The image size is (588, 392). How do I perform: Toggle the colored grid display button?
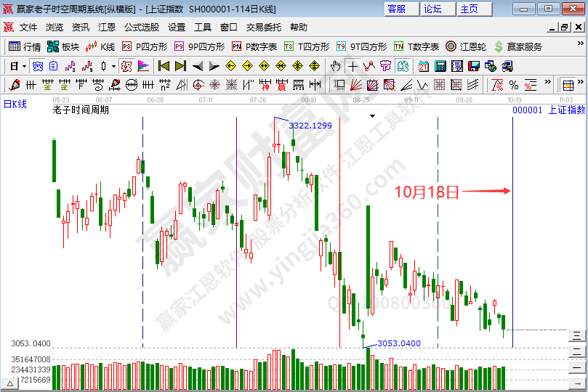click(568, 85)
